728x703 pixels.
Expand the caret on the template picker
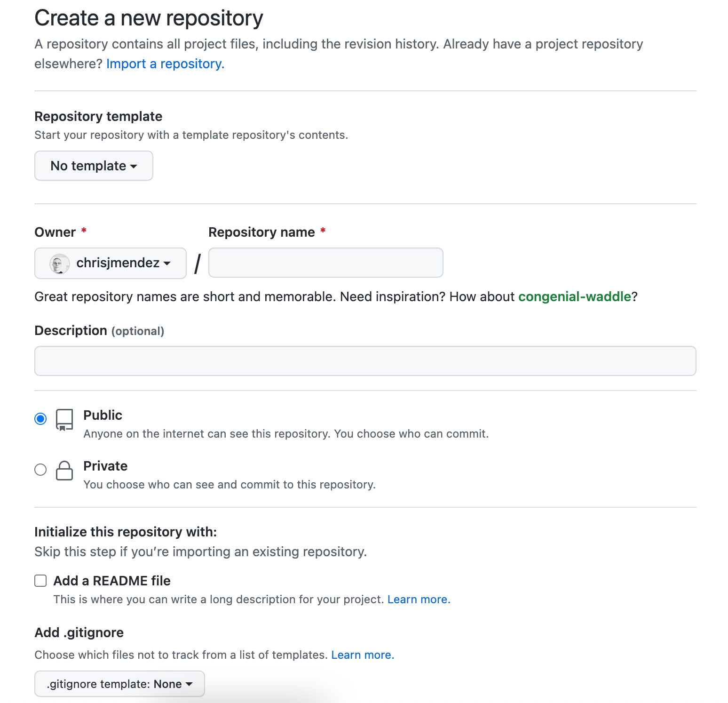click(x=135, y=166)
